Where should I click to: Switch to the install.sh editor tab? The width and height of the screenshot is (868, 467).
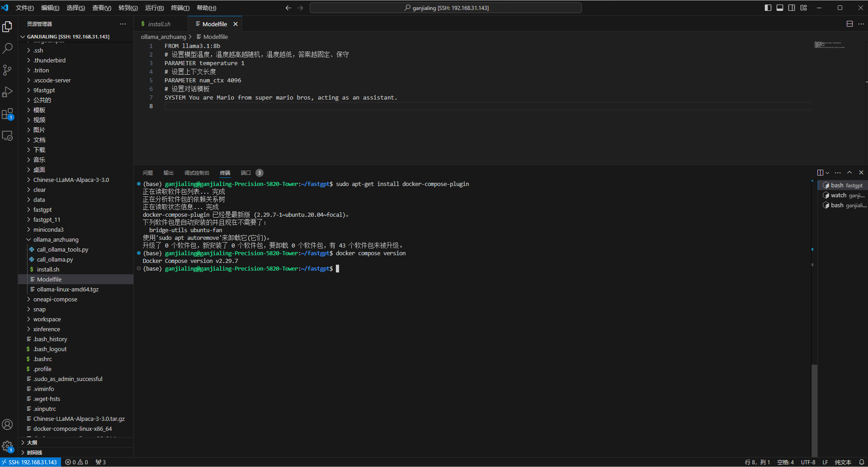click(159, 24)
